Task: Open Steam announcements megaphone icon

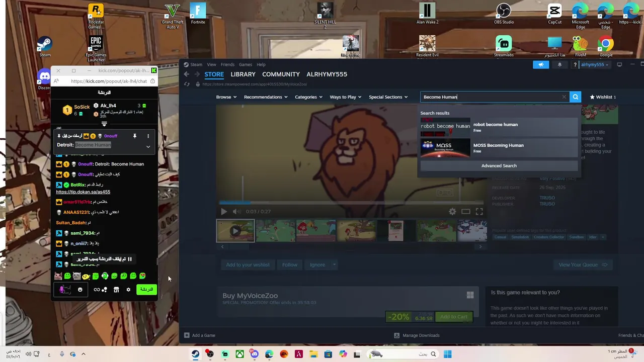Action: pos(541,64)
